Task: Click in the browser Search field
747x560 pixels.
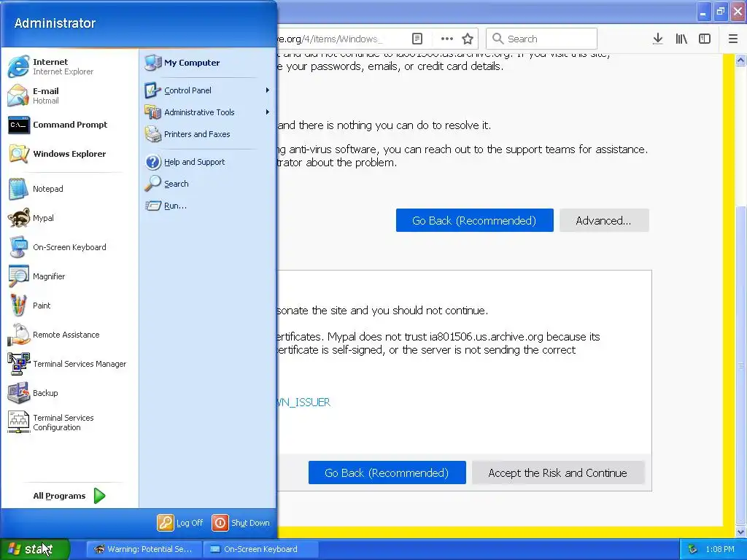Action: click(542, 39)
